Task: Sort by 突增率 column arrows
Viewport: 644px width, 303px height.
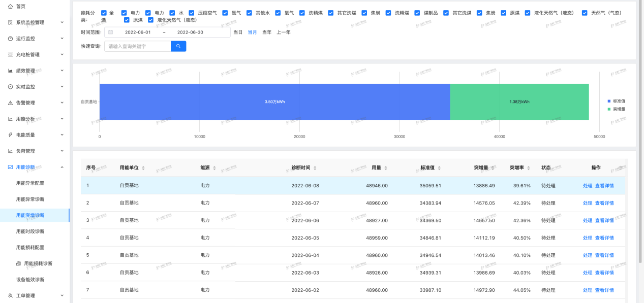Action: point(529,168)
